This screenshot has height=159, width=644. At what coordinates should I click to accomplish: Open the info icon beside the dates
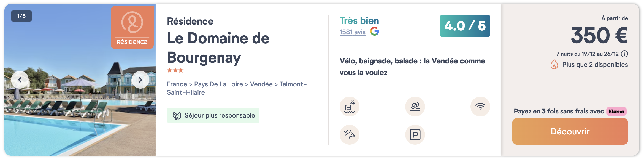[625, 54]
